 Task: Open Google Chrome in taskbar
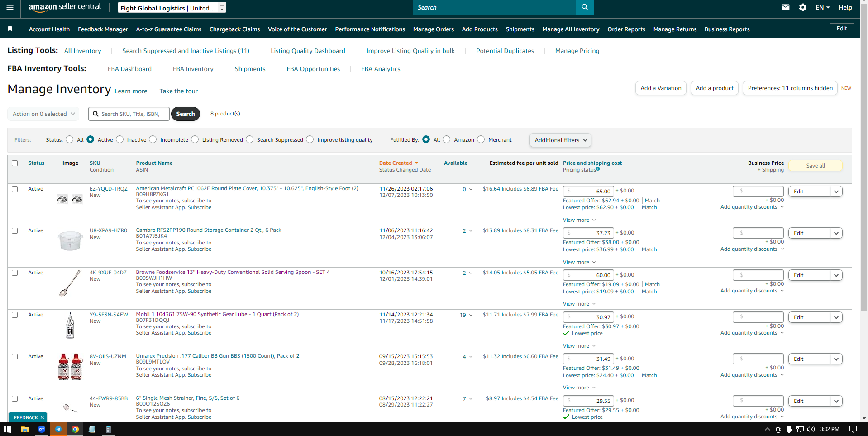coord(75,429)
